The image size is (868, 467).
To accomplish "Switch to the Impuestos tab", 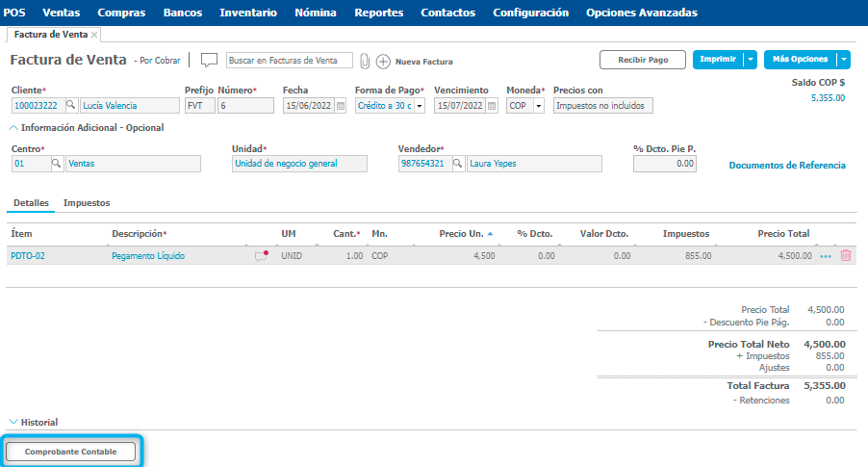I will [x=87, y=203].
